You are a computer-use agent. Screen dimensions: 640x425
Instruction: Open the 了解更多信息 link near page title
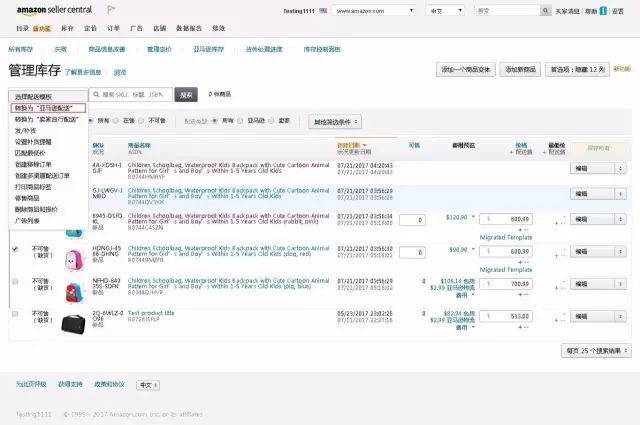click(x=83, y=72)
